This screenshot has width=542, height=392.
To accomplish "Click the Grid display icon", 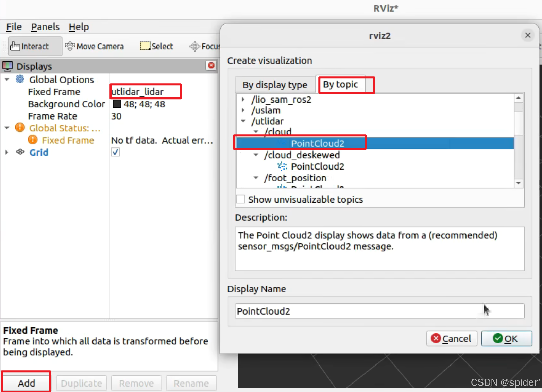I will (20, 152).
